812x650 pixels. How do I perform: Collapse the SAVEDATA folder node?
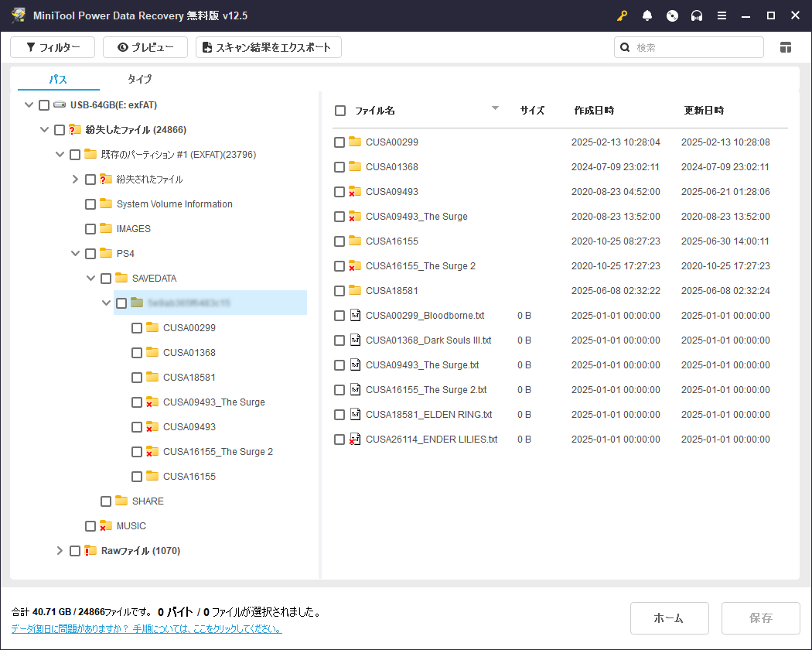[90, 279]
